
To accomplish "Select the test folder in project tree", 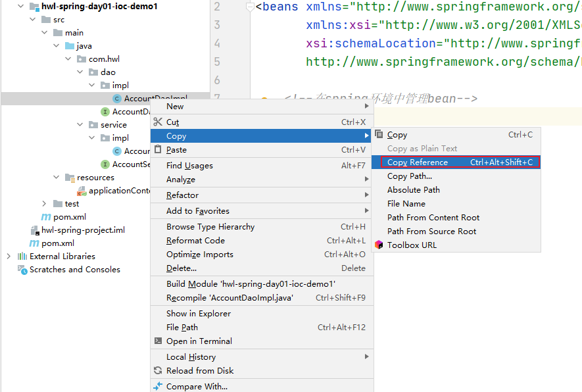I will [x=72, y=204].
